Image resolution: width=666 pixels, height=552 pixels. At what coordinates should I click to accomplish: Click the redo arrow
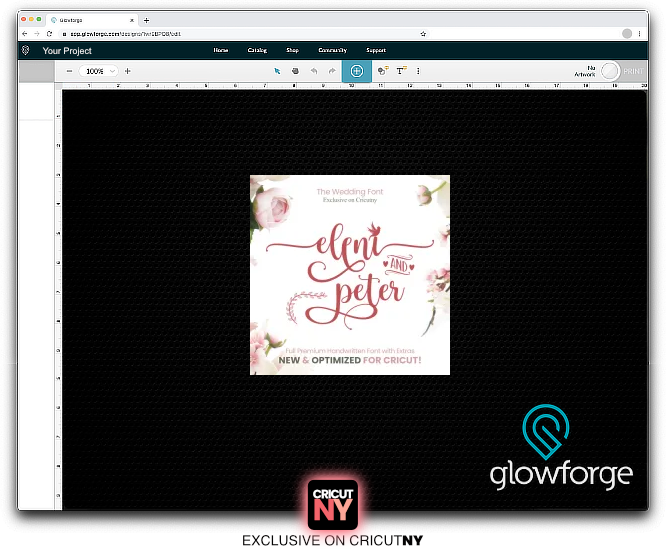coord(331,71)
